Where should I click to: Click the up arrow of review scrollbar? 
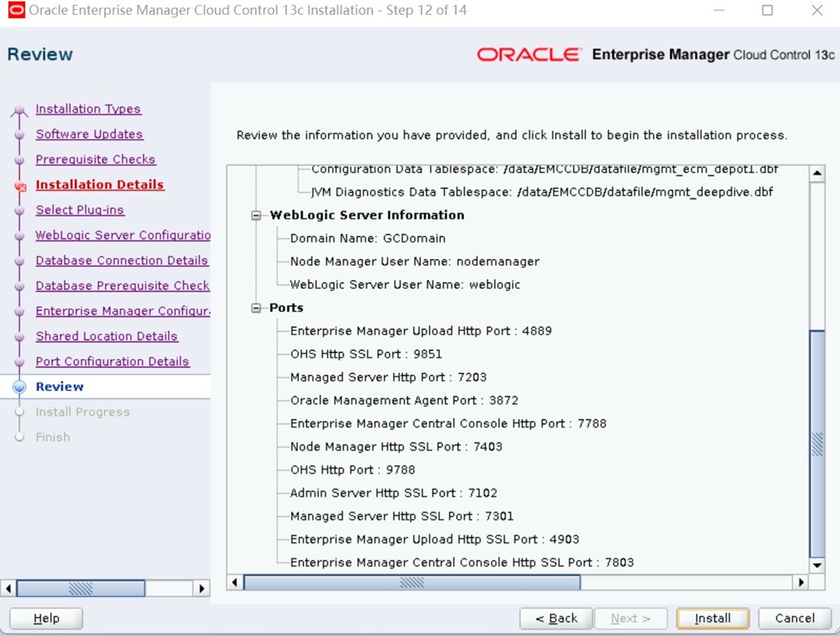click(817, 173)
